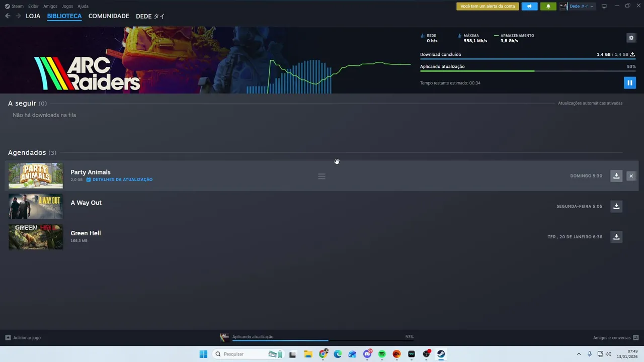Open the Steam announcements megaphone button
The width and height of the screenshot is (644, 362).
pos(529,6)
